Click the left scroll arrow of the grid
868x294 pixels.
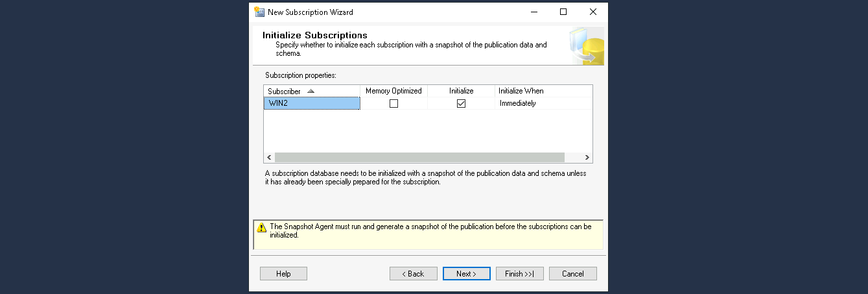tap(269, 158)
